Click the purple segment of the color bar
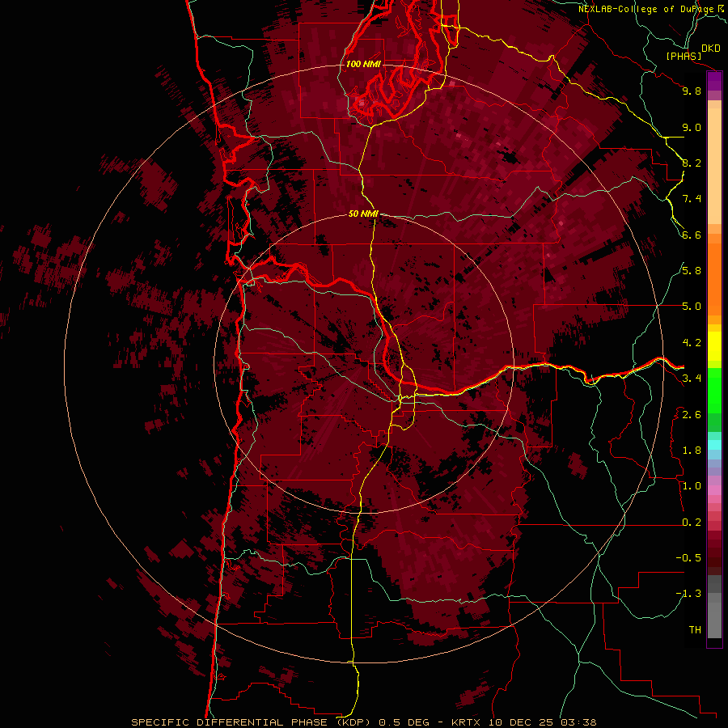The image size is (728, 728). point(714,81)
